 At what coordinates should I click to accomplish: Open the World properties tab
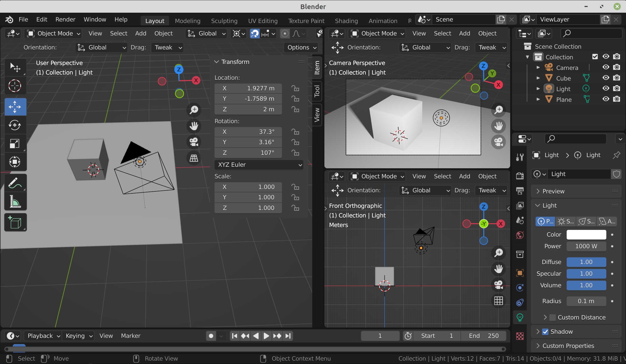(520, 235)
